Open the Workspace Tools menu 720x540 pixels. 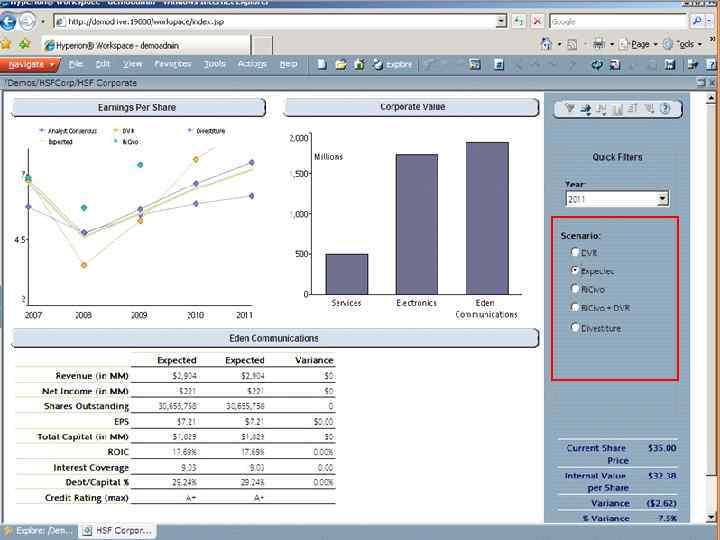pyautogui.click(x=215, y=64)
